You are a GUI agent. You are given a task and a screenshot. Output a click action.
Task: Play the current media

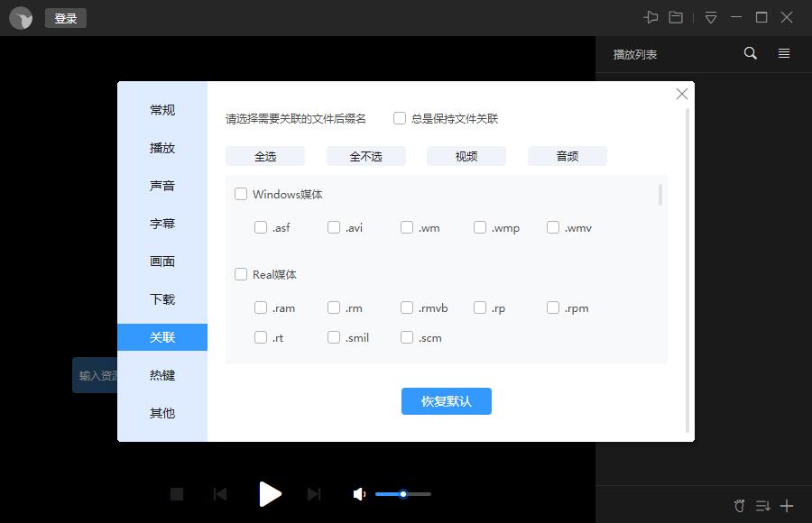(x=270, y=494)
